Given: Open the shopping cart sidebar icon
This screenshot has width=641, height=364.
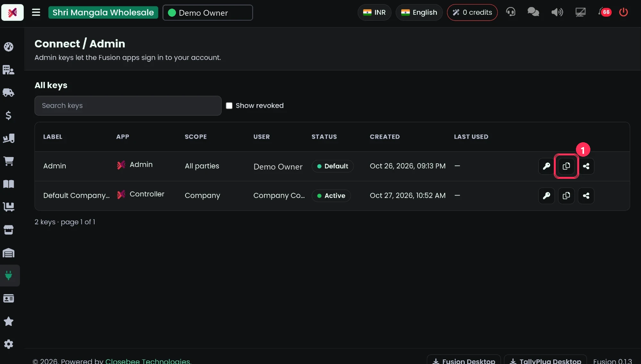Looking at the screenshot, I should (x=9, y=161).
